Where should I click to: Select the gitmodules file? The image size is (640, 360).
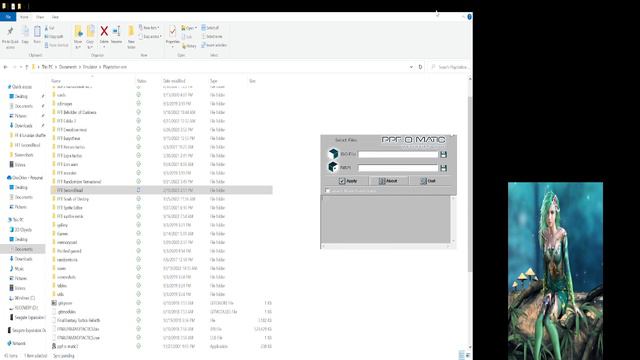[x=66, y=312]
